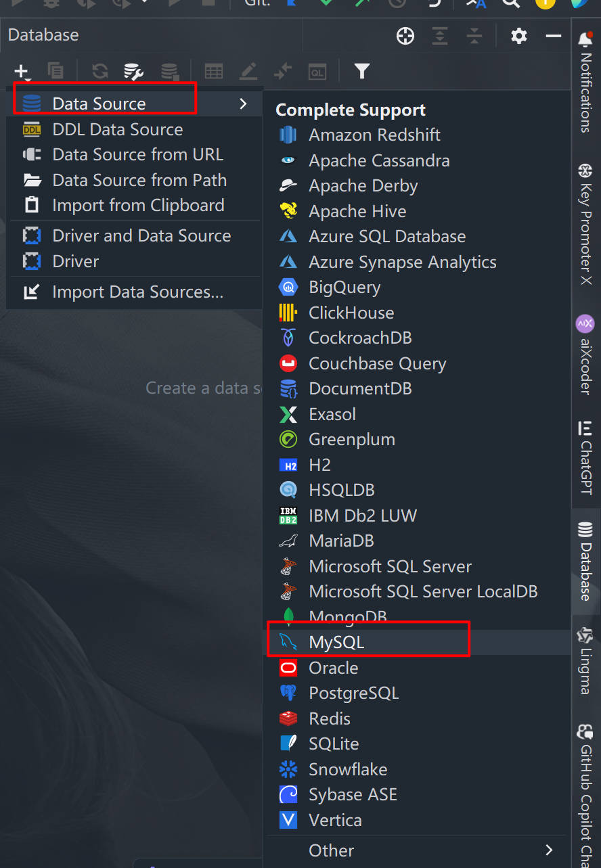Choose Oracle as data source
Viewport: 601px width, 868px height.
point(333,668)
